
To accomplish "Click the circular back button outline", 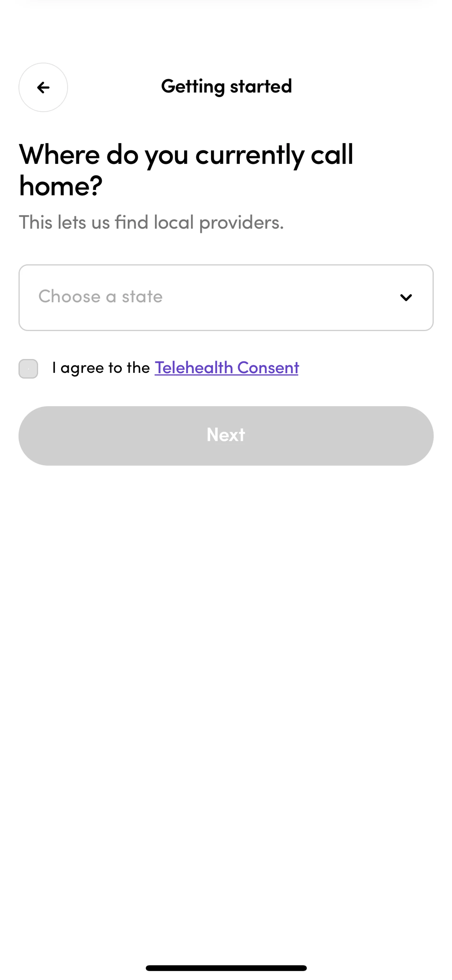I will click(43, 88).
